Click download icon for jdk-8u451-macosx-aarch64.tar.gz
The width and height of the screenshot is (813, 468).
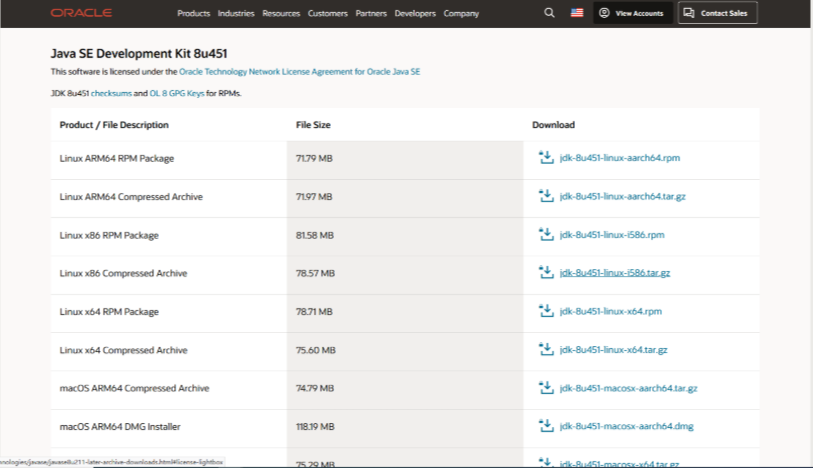[x=546, y=388]
